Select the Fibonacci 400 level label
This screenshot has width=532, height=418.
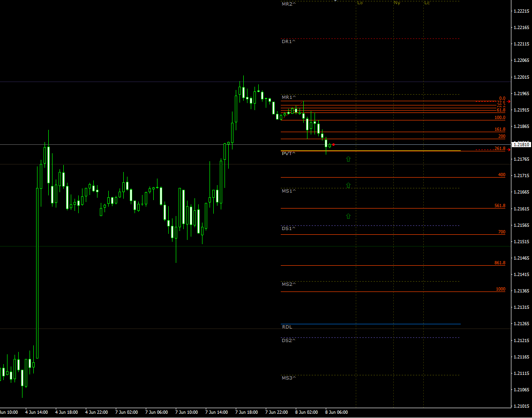[x=502, y=175]
